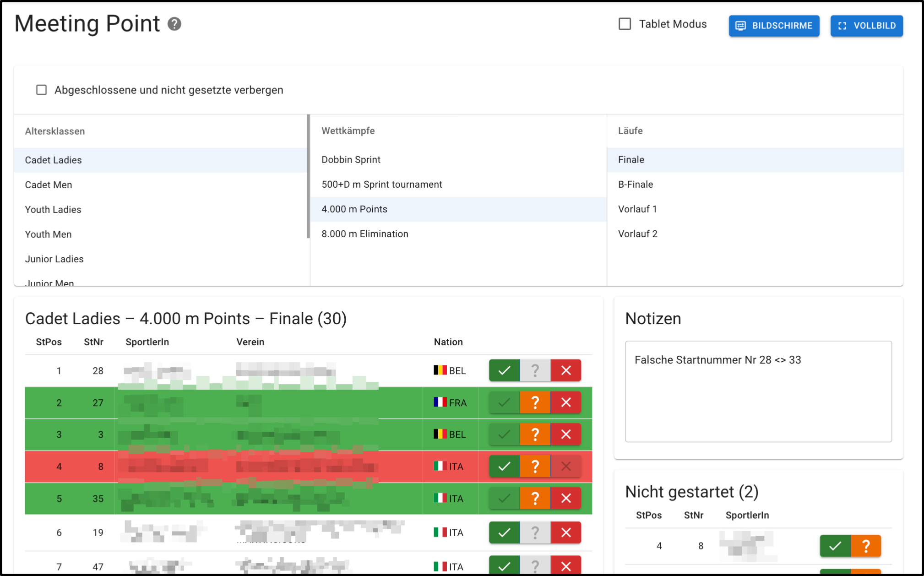Set question mark for starter 8 in Nicht gestartet
924x576 pixels.
pos(866,546)
